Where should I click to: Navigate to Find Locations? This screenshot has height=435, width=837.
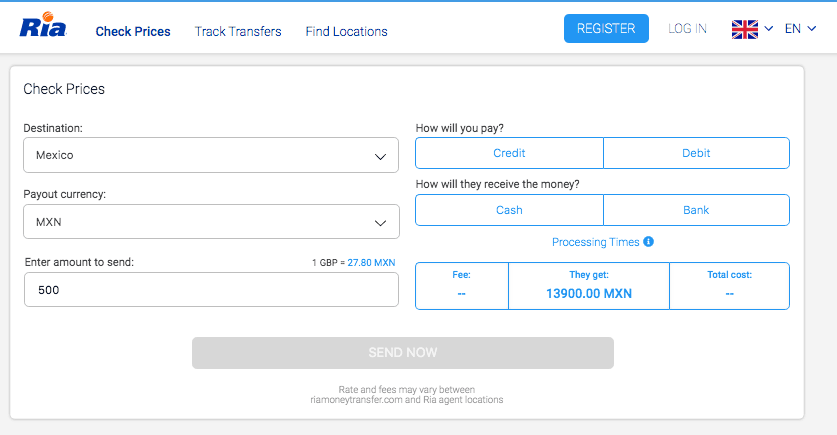(x=346, y=31)
